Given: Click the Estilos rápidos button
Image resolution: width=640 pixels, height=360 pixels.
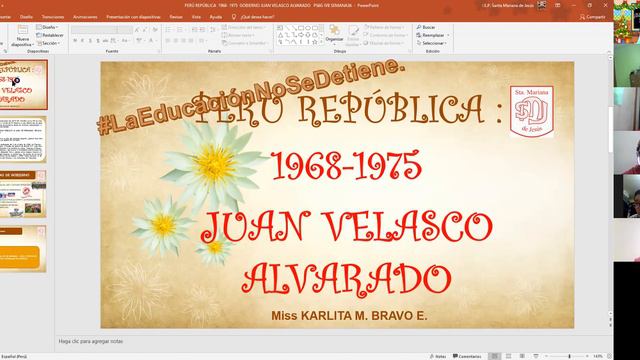Looking at the screenshot, I should coord(353,35).
